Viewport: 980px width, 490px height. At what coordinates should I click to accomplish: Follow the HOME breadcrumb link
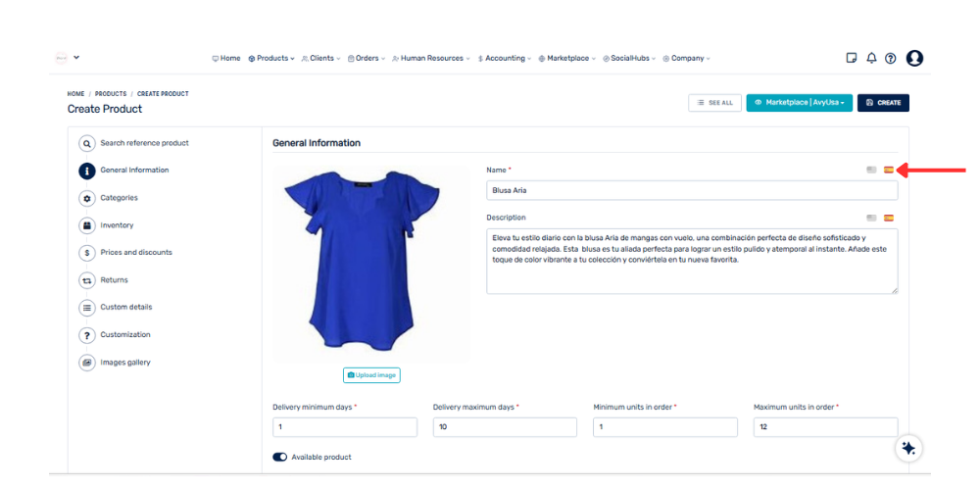click(75, 94)
